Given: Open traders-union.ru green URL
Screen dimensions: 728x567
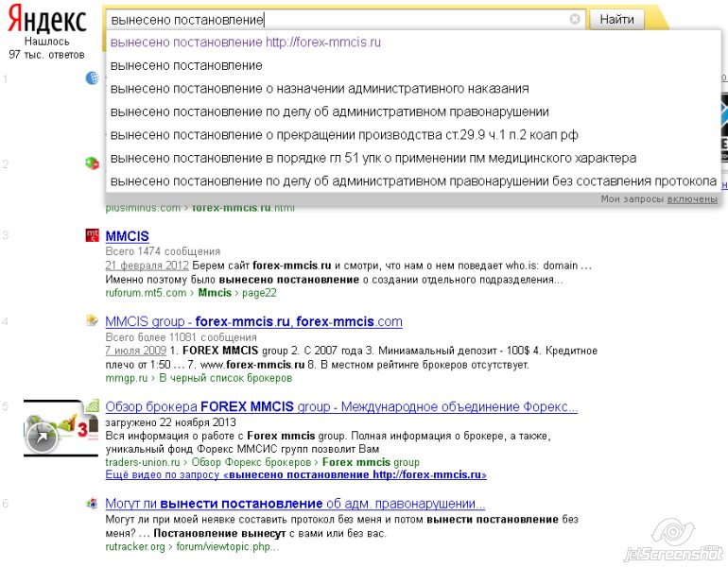Looking at the screenshot, I should 143,463.
